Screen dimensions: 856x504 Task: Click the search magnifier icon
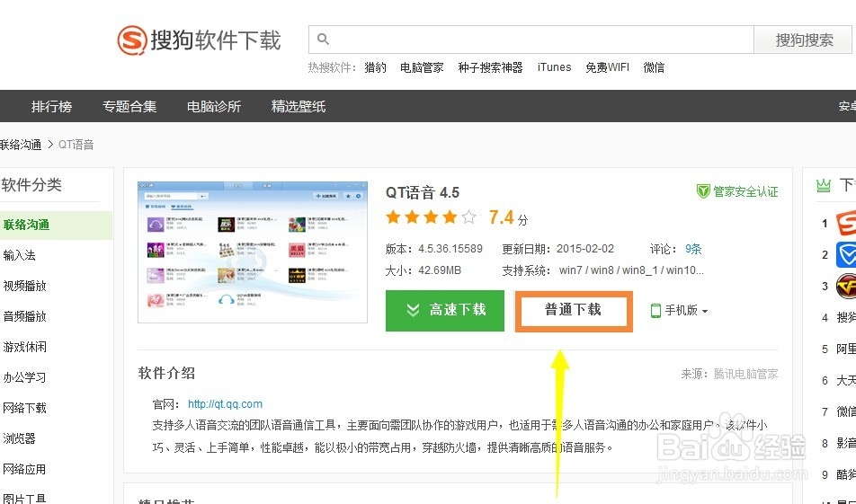pyautogui.click(x=323, y=40)
